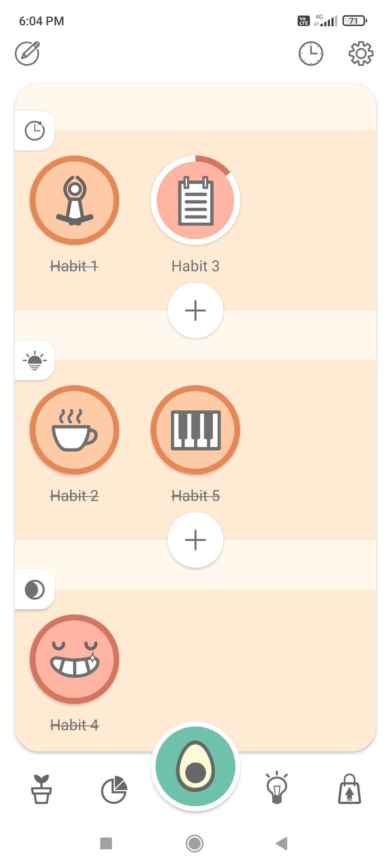Open the history clock icon at top
Image resolution: width=391 pixels, height=868 pixels.
[x=311, y=53]
